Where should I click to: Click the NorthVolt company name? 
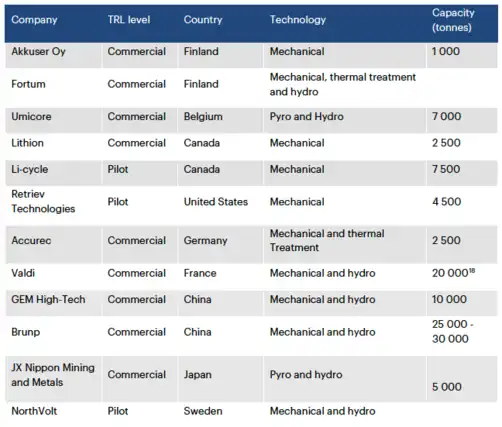[34, 411]
